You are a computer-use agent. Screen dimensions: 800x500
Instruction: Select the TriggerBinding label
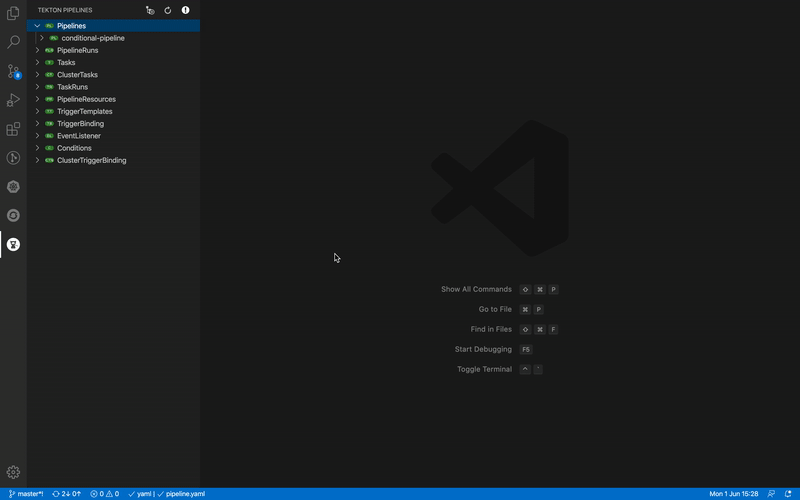click(x=80, y=123)
